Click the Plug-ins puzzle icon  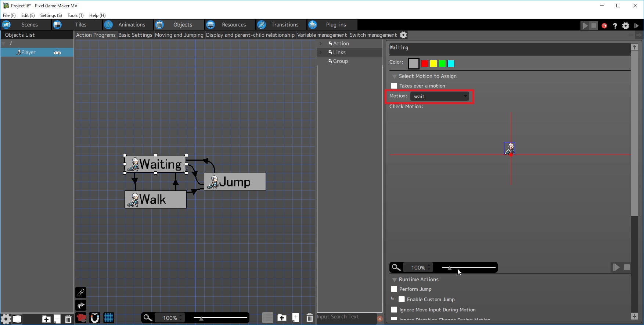point(313,25)
